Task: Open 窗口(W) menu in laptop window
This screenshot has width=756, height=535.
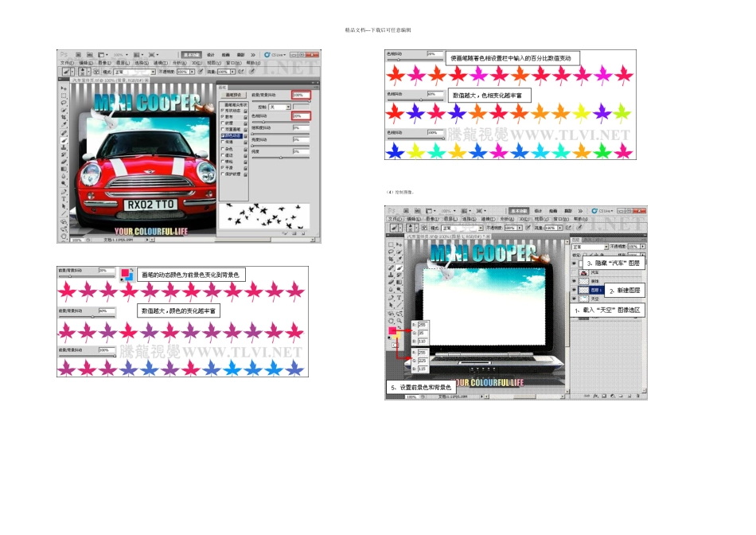Action: click(561, 219)
